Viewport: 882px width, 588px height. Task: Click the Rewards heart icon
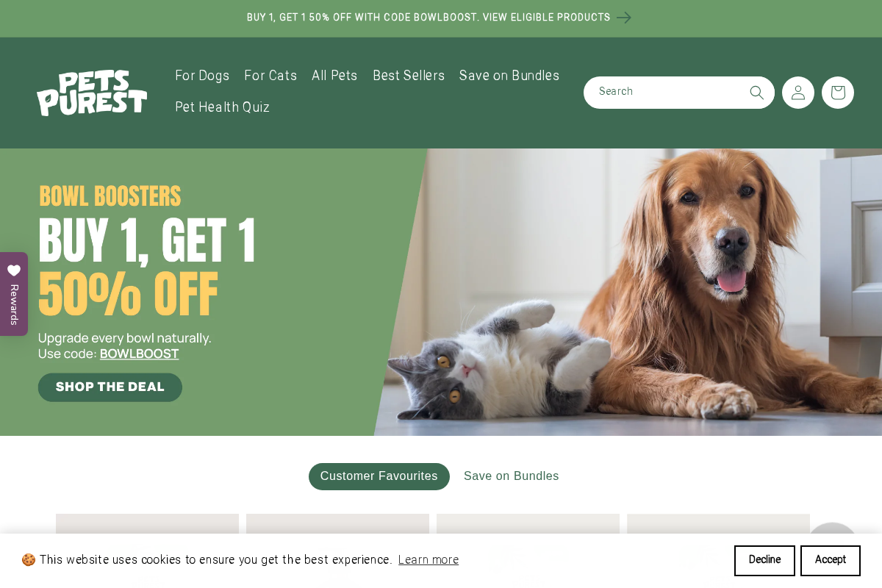[14, 270]
